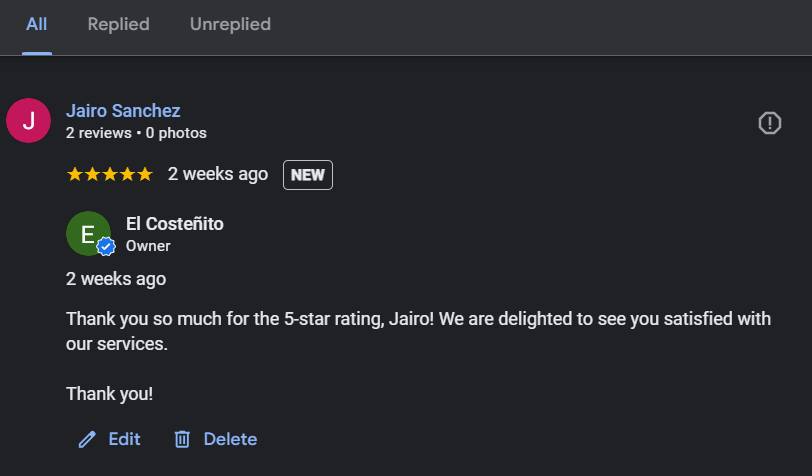This screenshot has width=812, height=476.
Task: Click Jairo Sanchez's pink J avatar
Action: (x=28, y=121)
